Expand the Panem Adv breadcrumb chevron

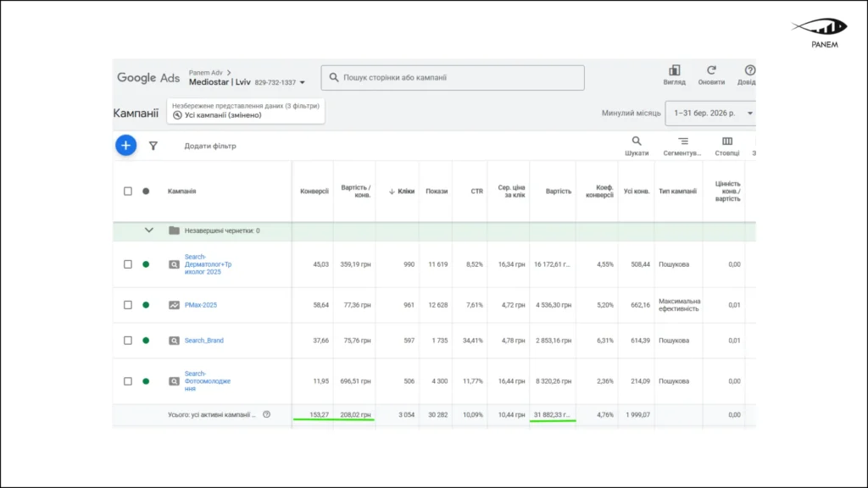coord(229,73)
